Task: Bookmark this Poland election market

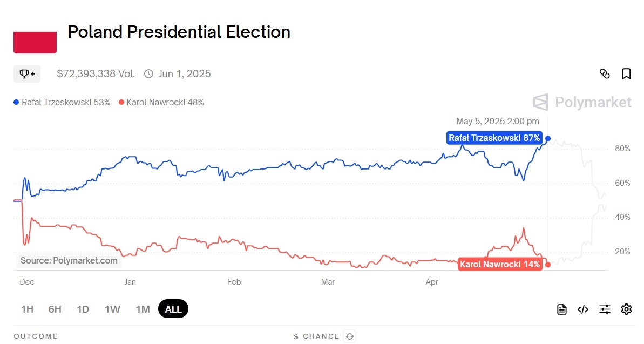Action: pos(626,73)
